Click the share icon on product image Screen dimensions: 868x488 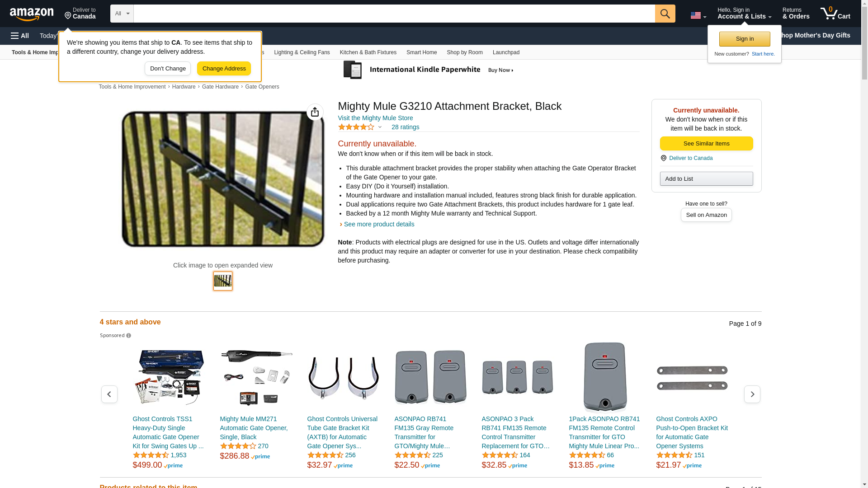pyautogui.click(x=315, y=112)
